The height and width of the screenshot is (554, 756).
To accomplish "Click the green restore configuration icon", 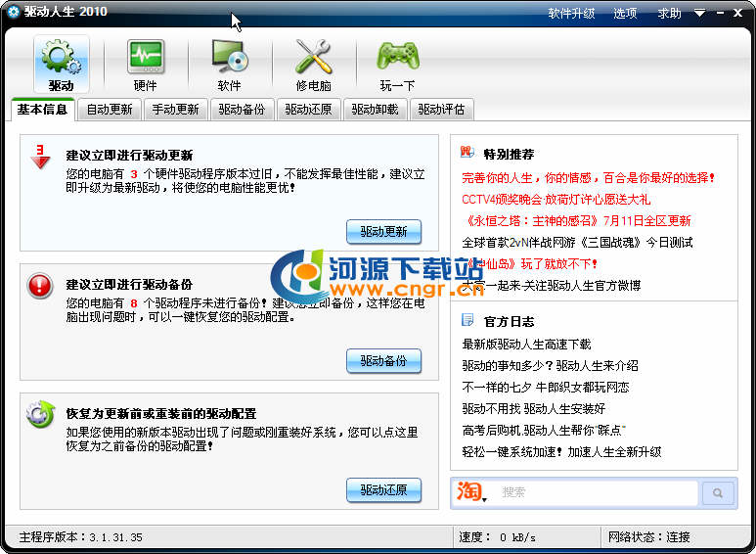I will pos(40,414).
